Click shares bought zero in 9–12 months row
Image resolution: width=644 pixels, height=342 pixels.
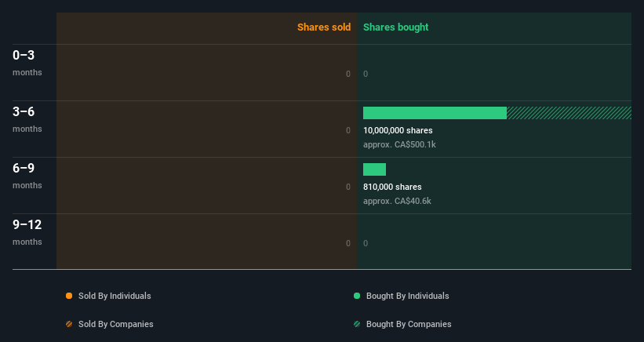pos(366,243)
